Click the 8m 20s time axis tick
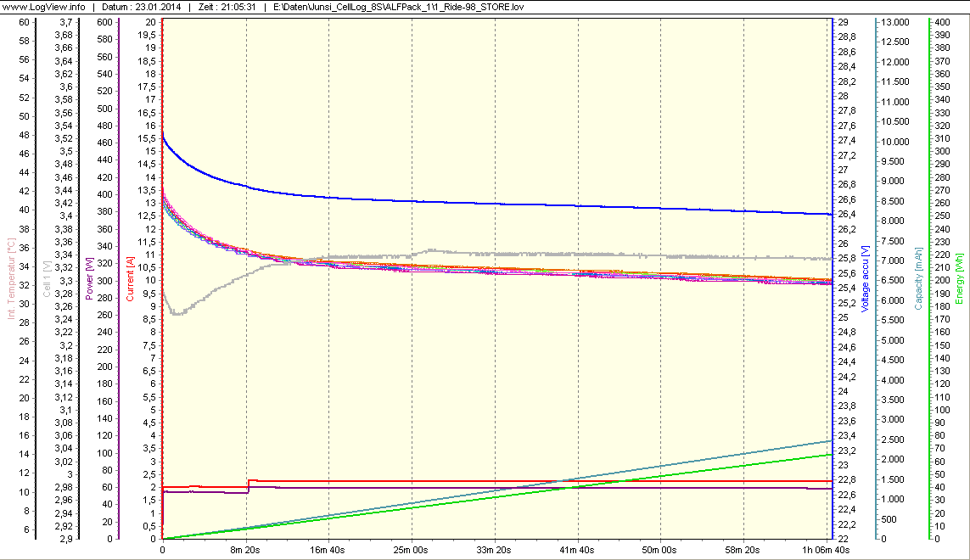Screen dimensions: 970x560 (x=245, y=551)
